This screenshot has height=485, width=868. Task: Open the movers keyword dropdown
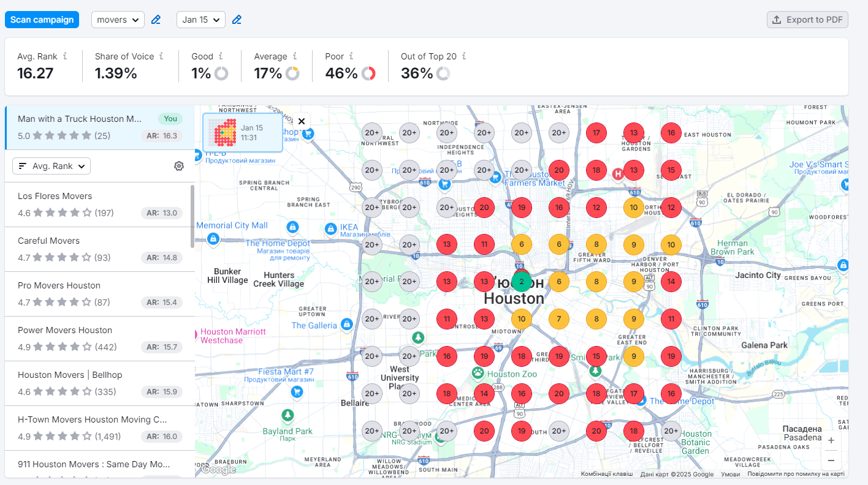point(118,20)
